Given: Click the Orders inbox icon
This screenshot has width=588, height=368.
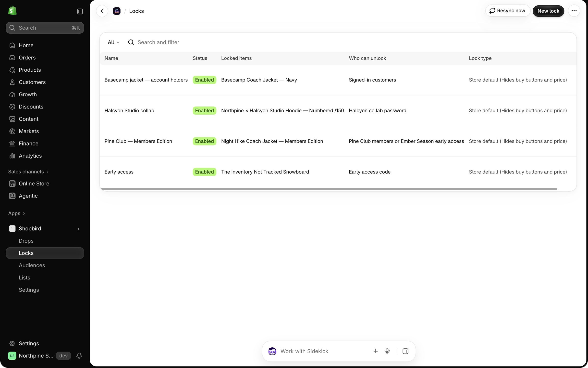Looking at the screenshot, I should 12,58.
